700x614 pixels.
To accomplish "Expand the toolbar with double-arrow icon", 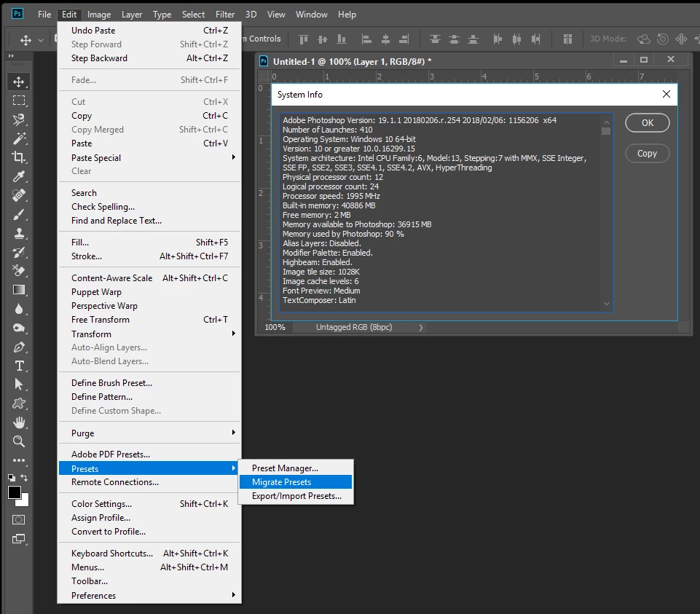I will (x=11, y=56).
